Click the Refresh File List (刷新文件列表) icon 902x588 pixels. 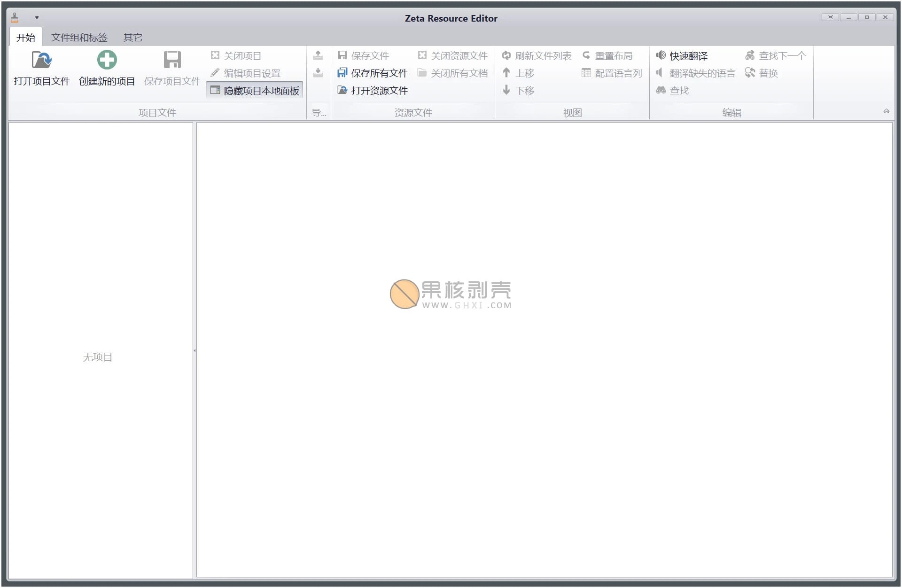pyautogui.click(x=506, y=55)
